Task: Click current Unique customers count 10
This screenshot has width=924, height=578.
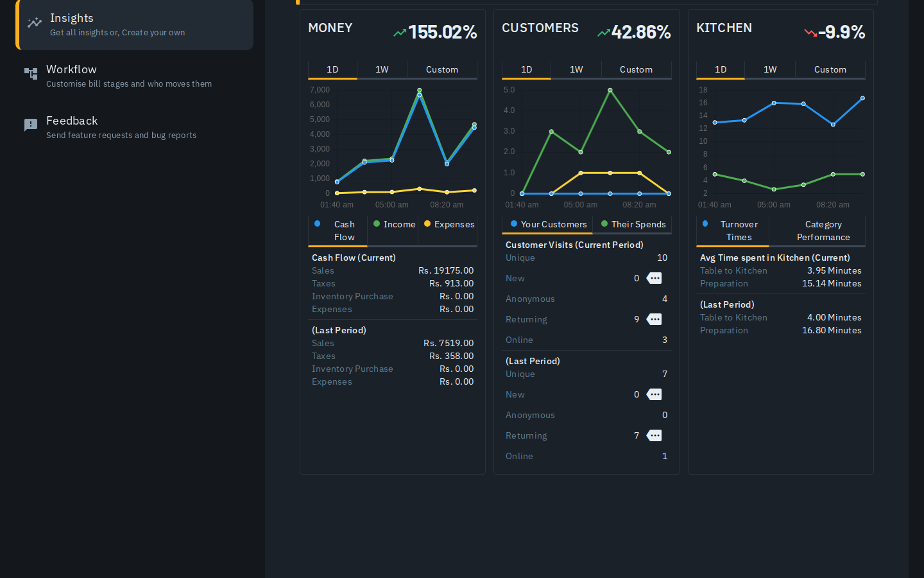Action: 662,258
